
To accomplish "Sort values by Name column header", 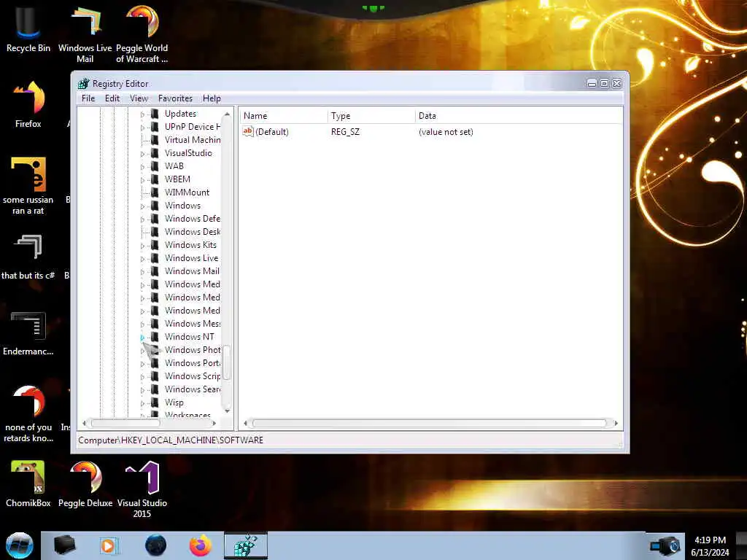I will coord(284,116).
